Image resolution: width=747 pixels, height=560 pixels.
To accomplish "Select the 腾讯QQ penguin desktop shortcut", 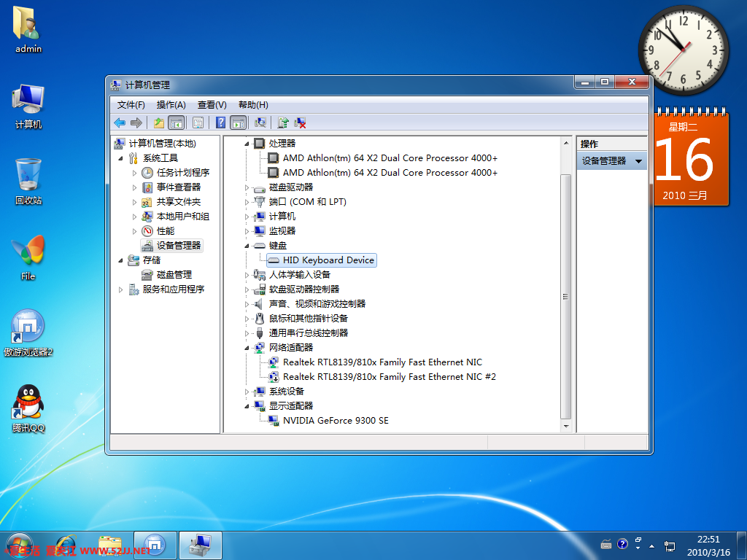I will coord(28,408).
